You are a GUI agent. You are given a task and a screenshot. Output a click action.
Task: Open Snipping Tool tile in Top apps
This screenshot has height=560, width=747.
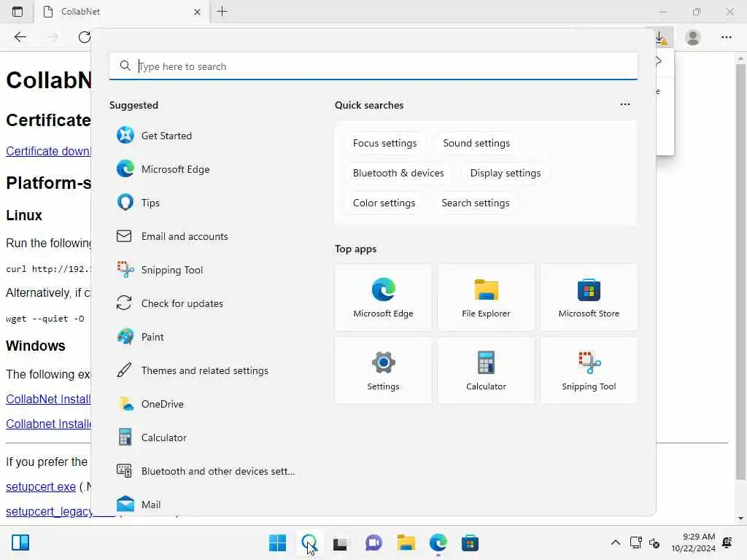589,370
